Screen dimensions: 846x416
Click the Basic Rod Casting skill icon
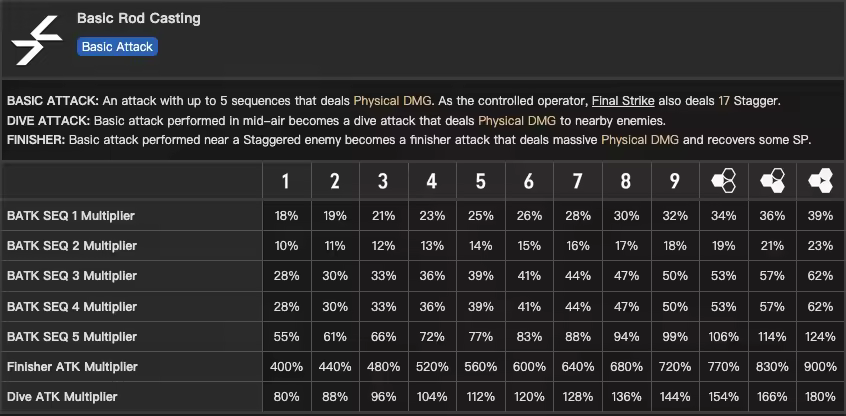pyautogui.click(x=38, y=39)
